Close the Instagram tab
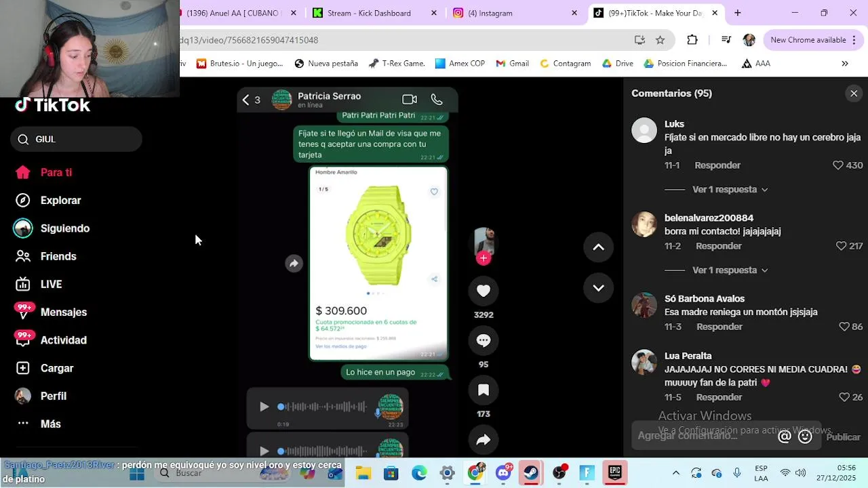The image size is (868, 488). [574, 13]
